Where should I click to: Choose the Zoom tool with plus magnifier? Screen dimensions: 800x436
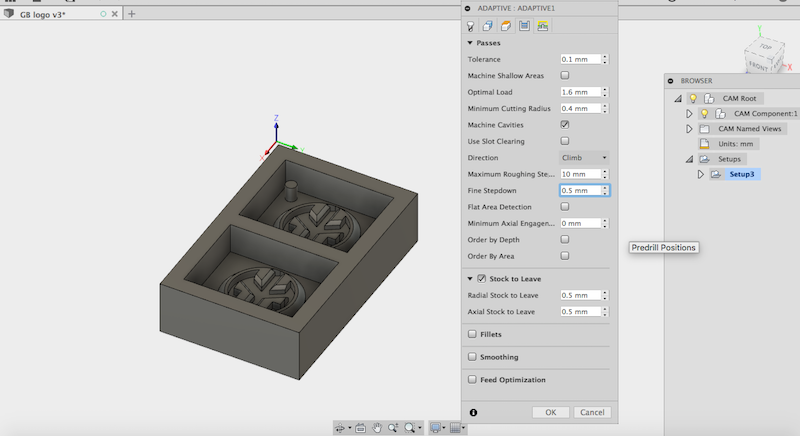(x=393, y=428)
